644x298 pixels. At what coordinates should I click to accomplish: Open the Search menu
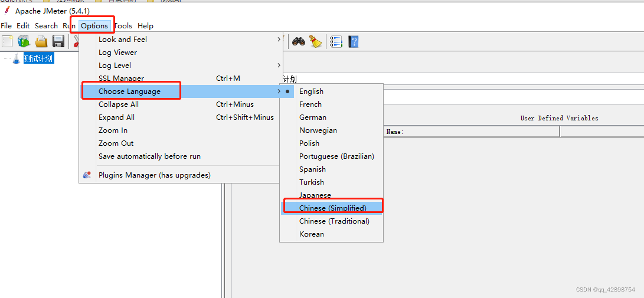pos(46,26)
